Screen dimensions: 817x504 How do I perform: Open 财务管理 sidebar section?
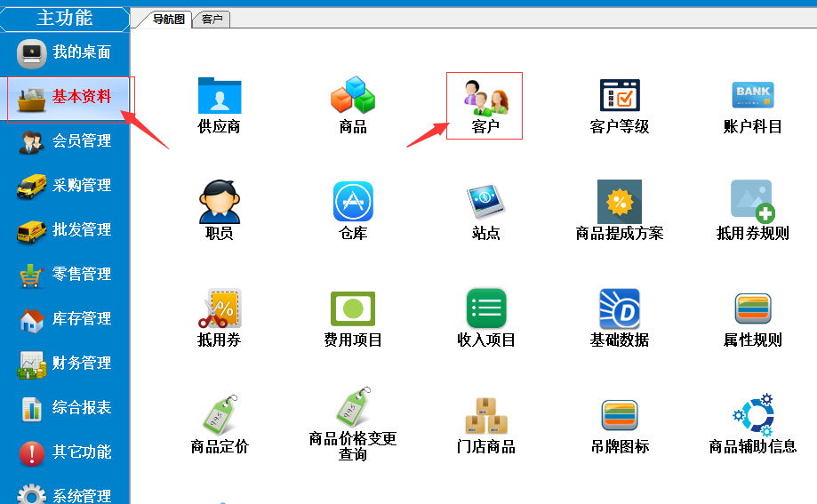tap(65, 364)
